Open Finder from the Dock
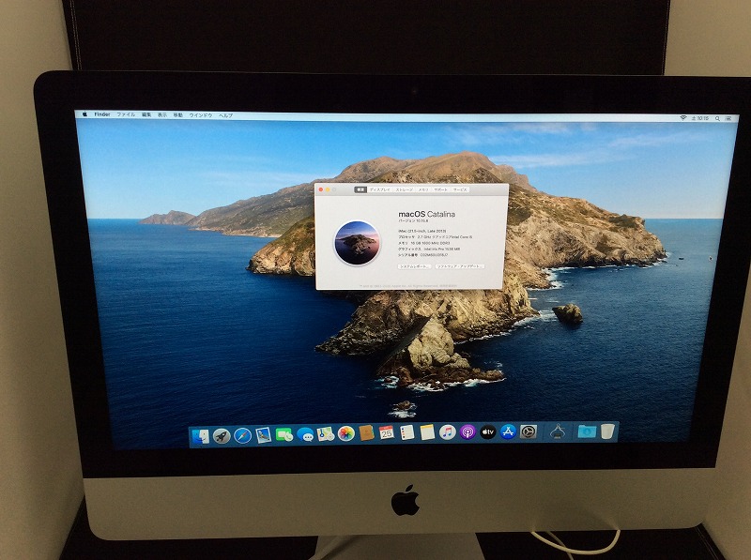The height and width of the screenshot is (560, 751). 200,436
